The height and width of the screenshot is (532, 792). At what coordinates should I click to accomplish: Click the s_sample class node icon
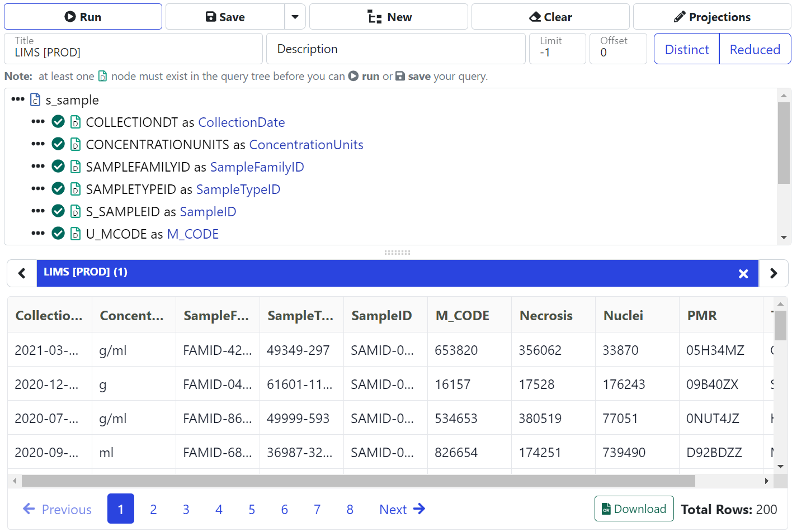(x=35, y=100)
